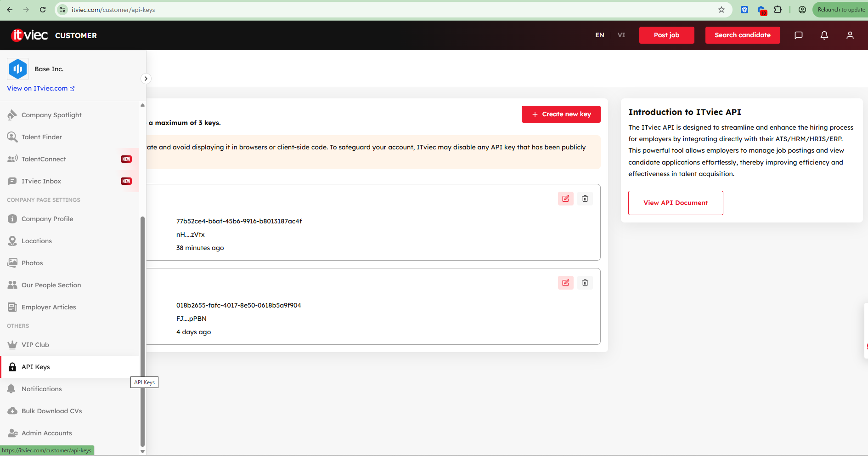Click the Search candidate button

pyautogui.click(x=743, y=35)
